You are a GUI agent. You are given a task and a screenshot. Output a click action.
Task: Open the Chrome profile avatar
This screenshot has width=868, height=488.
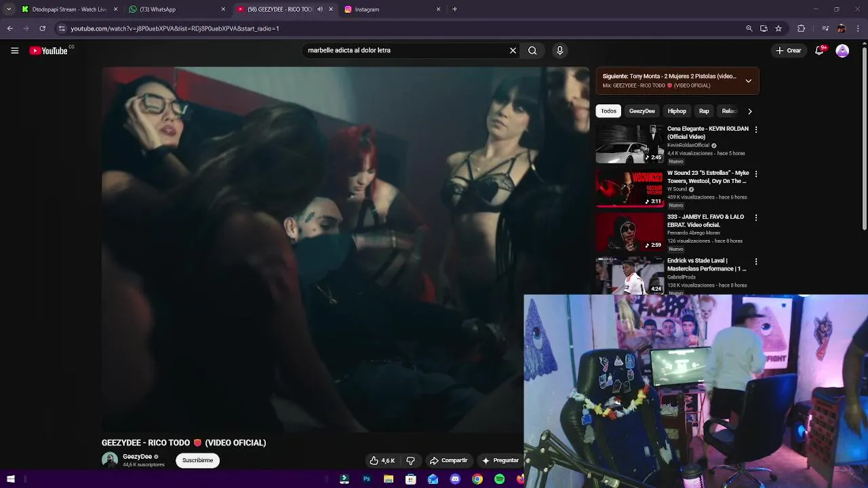pos(842,28)
